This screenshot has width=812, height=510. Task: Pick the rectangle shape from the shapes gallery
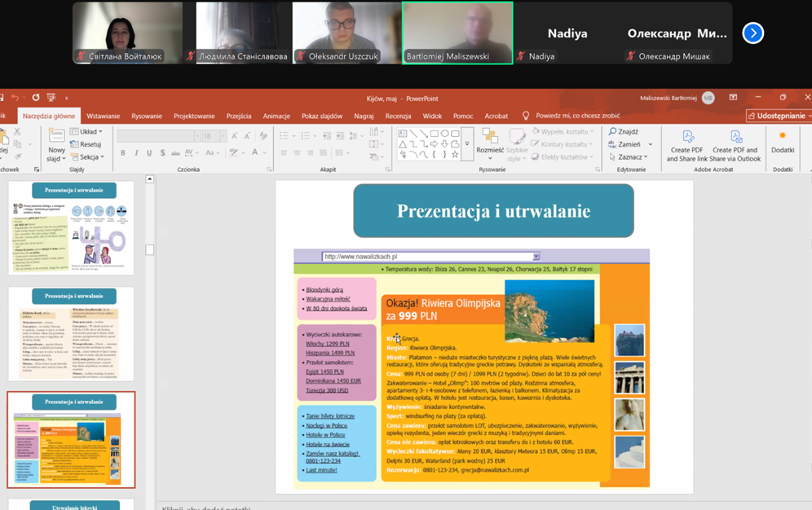(x=434, y=134)
